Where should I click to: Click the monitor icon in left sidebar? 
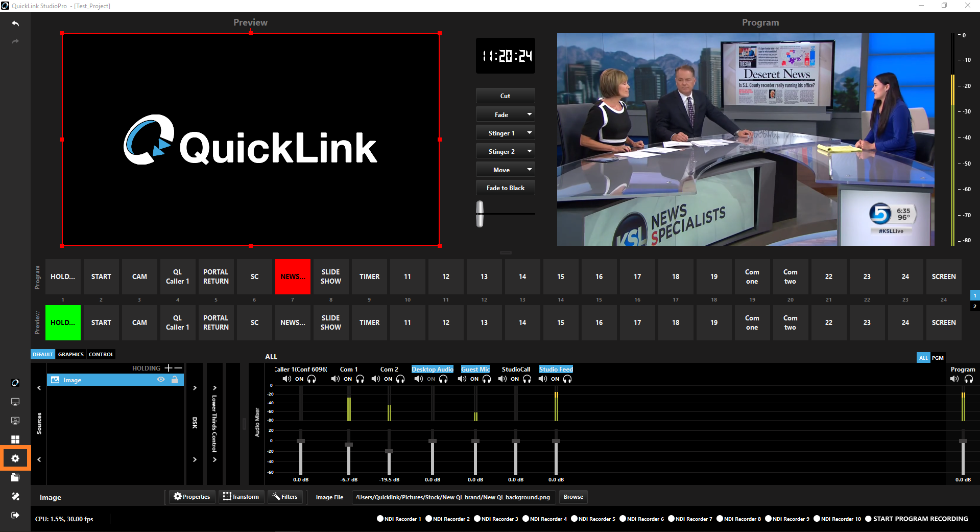tap(15, 402)
